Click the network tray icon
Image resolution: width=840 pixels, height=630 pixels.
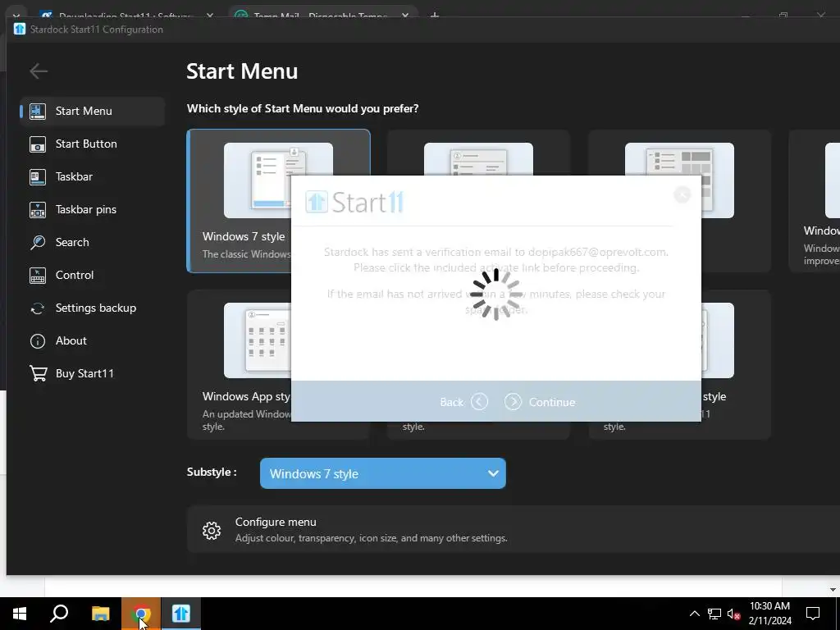click(x=714, y=614)
